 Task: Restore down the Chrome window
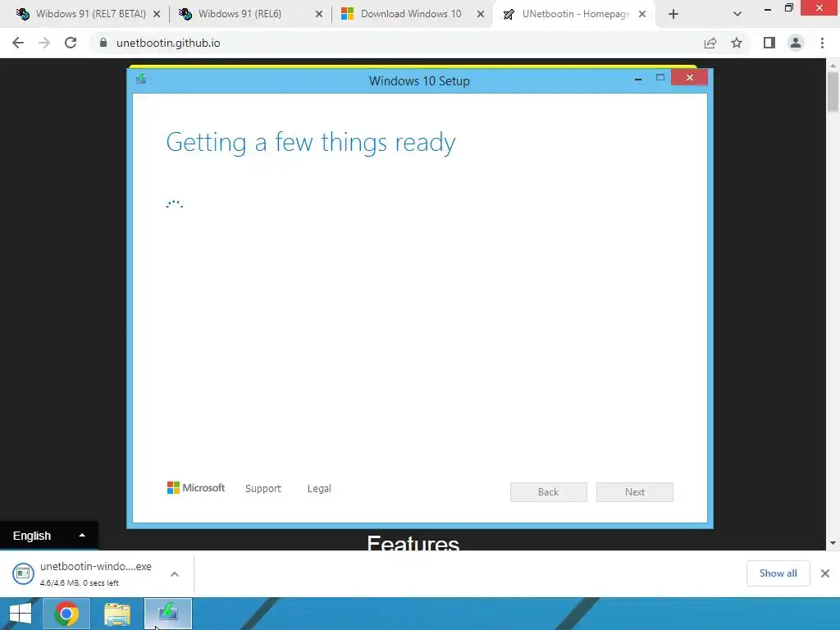coord(788,8)
